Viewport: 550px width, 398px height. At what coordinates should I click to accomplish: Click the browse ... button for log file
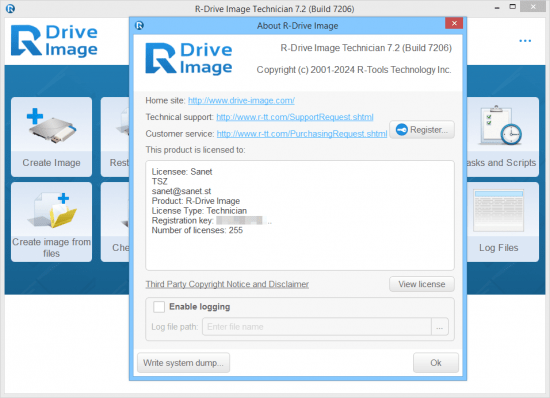(x=440, y=327)
